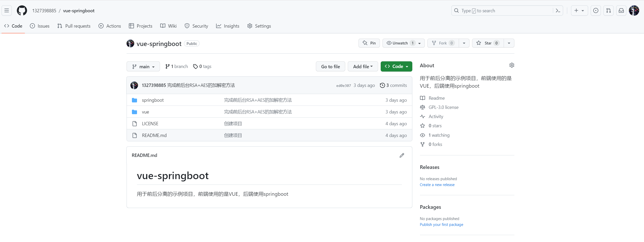Expand the main branch selector
The width and height of the screenshot is (644, 242).
(x=143, y=66)
